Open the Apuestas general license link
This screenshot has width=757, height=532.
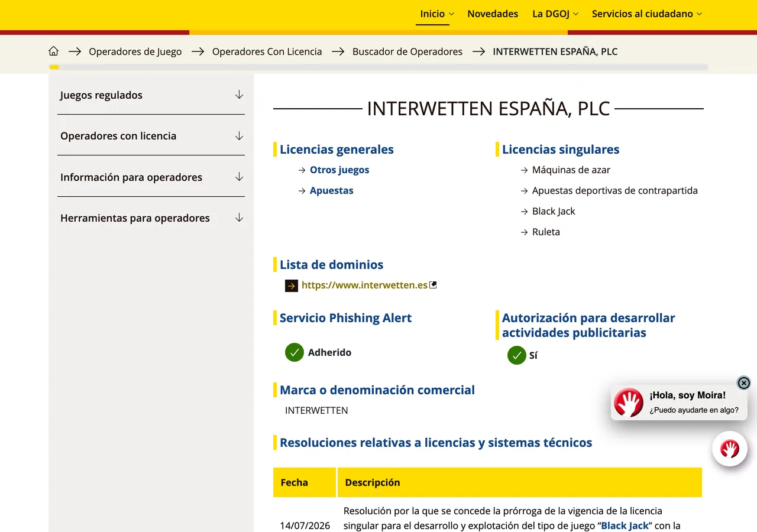click(x=332, y=190)
